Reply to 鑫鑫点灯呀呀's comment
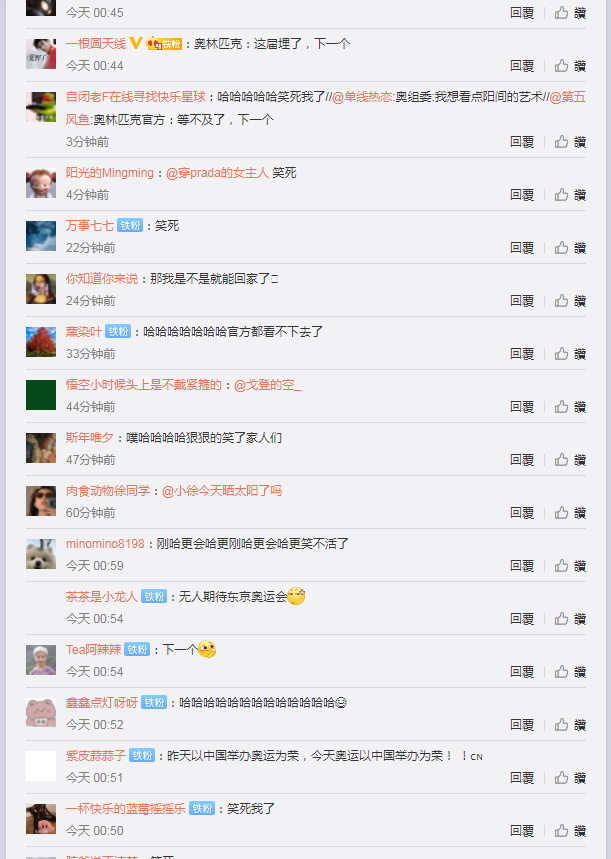The width and height of the screenshot is (611, 859). pyautogui.click(x=522, y=725)
